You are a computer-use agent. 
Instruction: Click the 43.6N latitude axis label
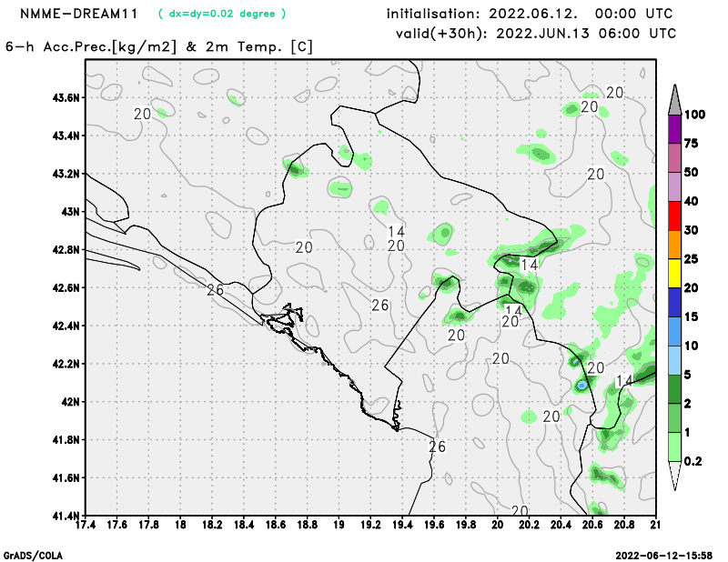[x=66, y=97]
